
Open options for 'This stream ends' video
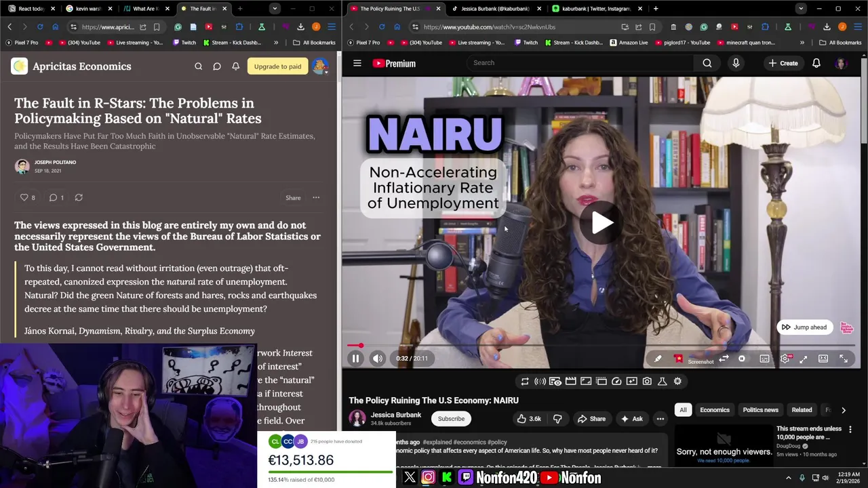click(850, 430)
